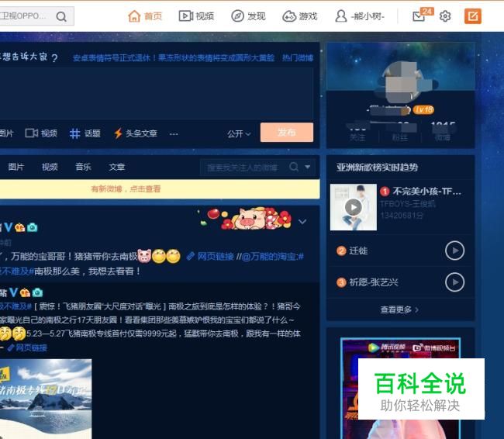Open the 不完美小孩-TF... song title
Screen dimensions: 504x439
426,192
